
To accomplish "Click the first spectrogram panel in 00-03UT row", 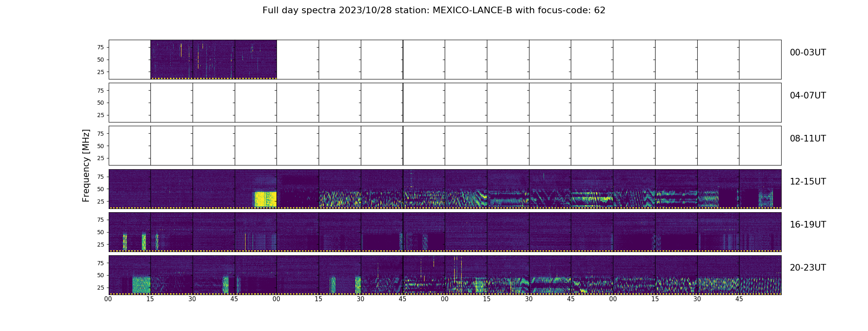I will 172,60.
